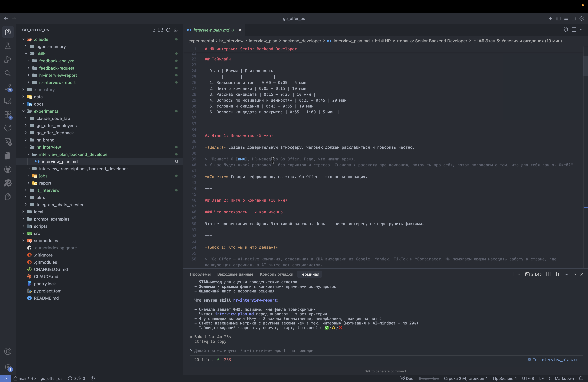Viewport: 588px width, 382px height.
Task: Collapse the hr_interview folder
Action: coord(48,147)
